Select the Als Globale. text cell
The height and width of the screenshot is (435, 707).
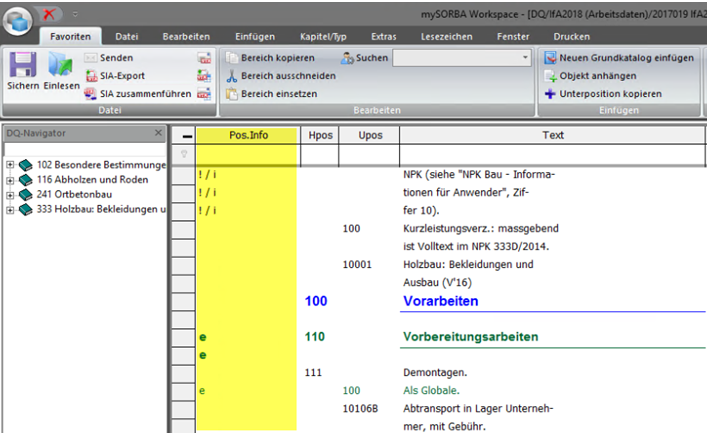432,391
